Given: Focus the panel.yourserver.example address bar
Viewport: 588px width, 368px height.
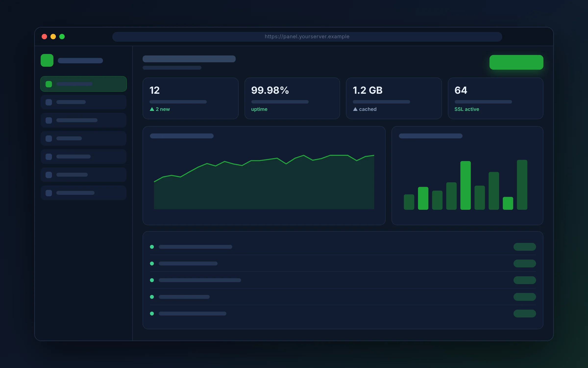Looking at the screenshot, I should pyautogui.click(x=307, y=37).
